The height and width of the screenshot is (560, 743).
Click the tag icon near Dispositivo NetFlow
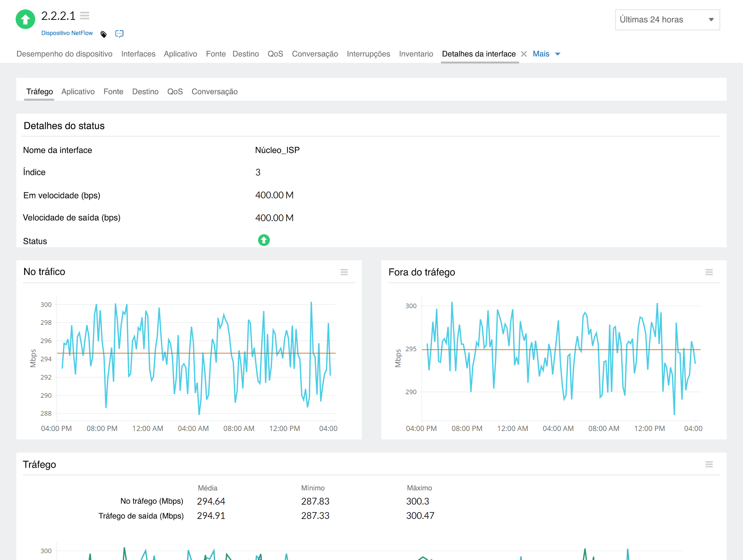point(104,34)
